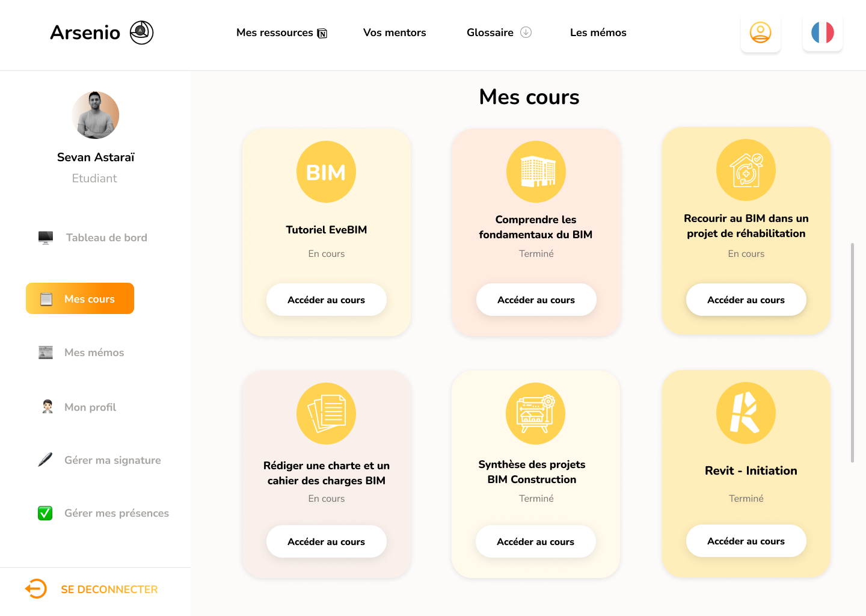Click the Etudiant role label
This screenshot has height=616, width=866.
point(94,178)
